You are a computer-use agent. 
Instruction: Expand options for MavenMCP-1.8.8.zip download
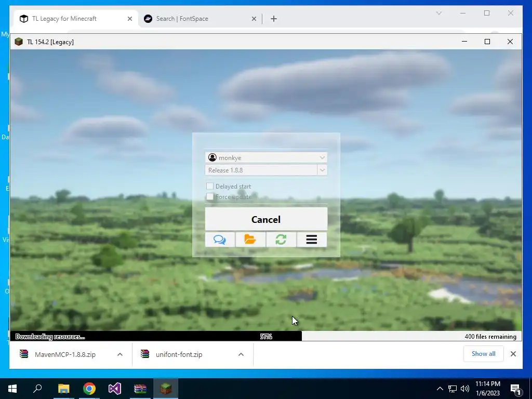click(120, 354)
